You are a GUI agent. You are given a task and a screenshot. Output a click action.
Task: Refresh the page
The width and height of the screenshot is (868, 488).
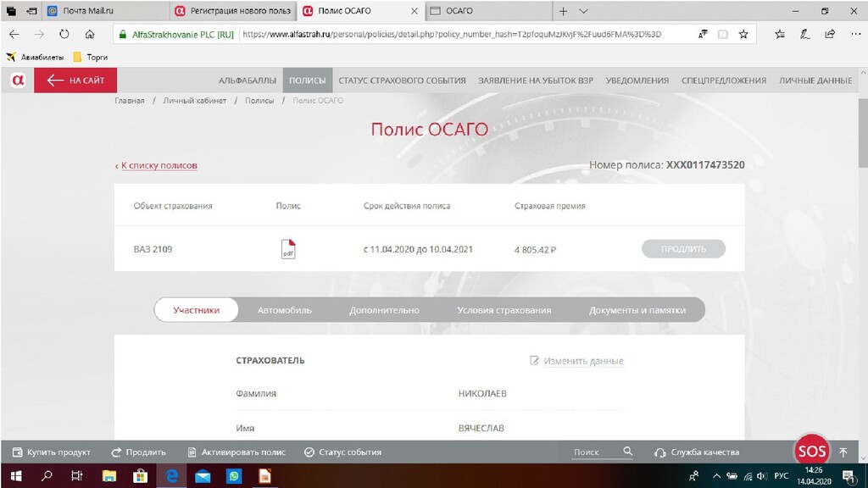(x=64, y=34)
